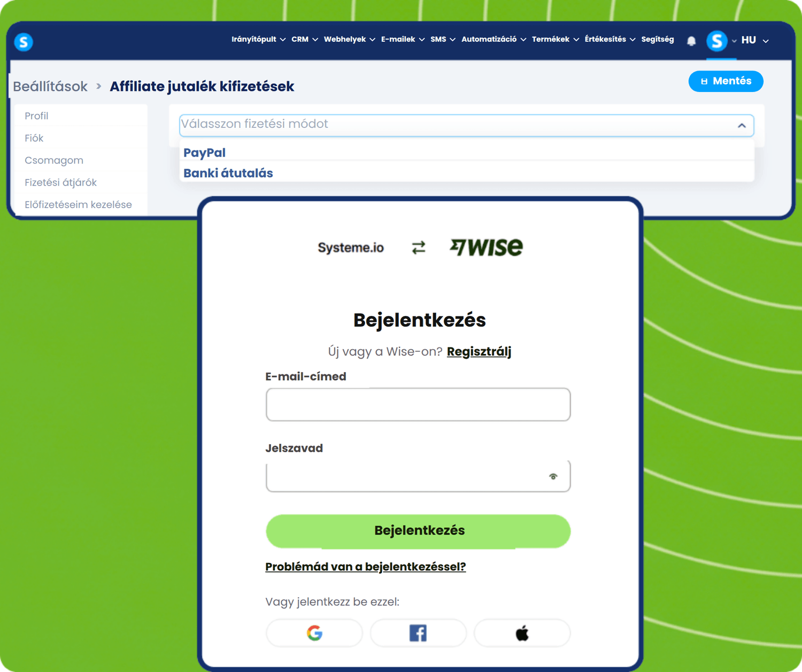Focus the Jelszavad password field
The width and height of the screenshot is (802, 672).
coord(418,476)
